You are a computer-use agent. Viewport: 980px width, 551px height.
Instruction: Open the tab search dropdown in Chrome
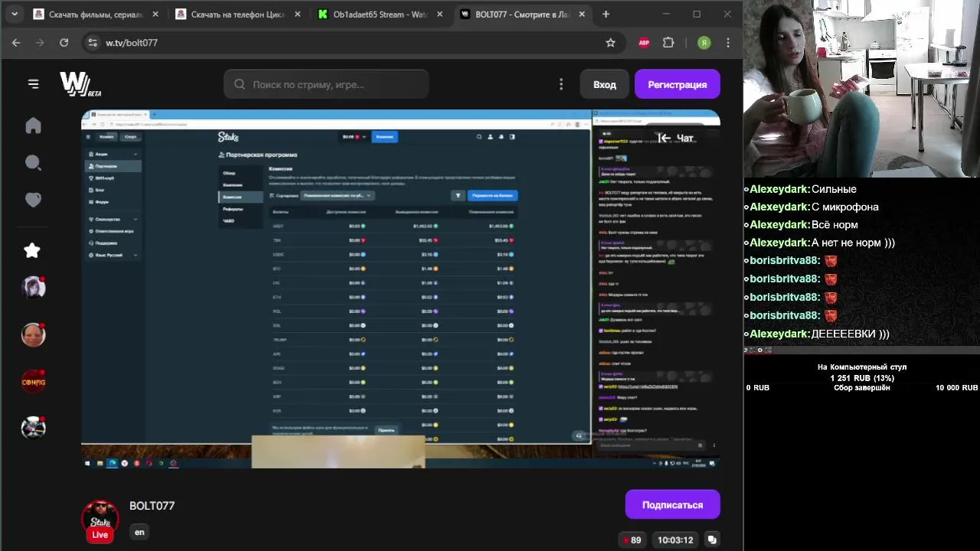pyautogui.click(x=14, y=14)
